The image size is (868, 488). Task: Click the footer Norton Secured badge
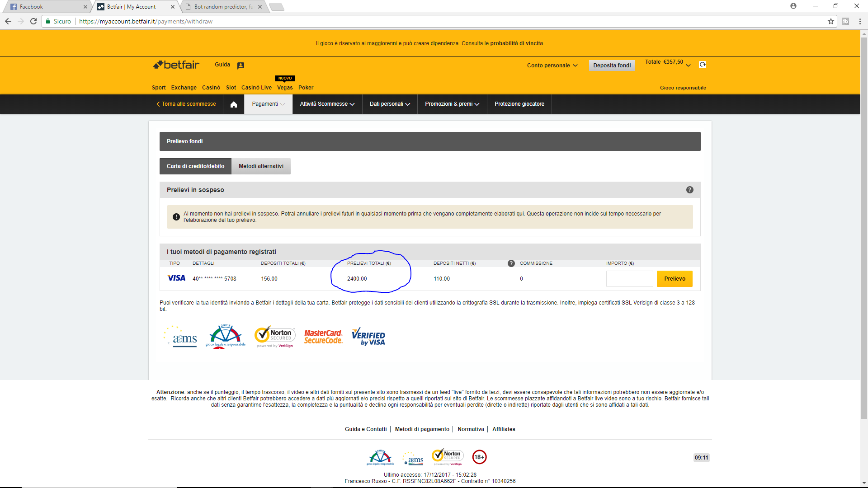tap(448, 457)
